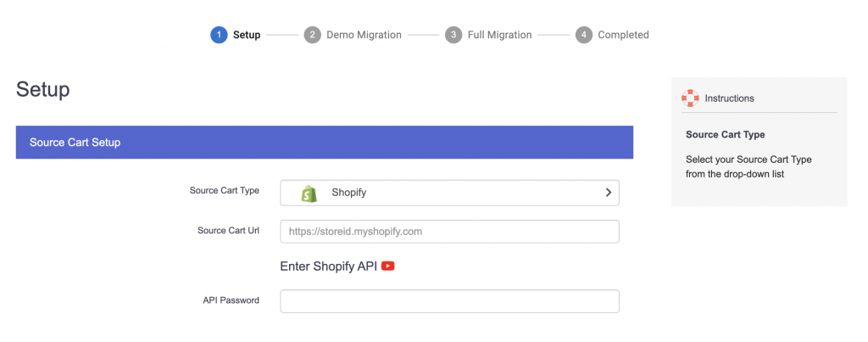Go to the Full Migration step label
The image size is (868, 342).
(499, 35)
